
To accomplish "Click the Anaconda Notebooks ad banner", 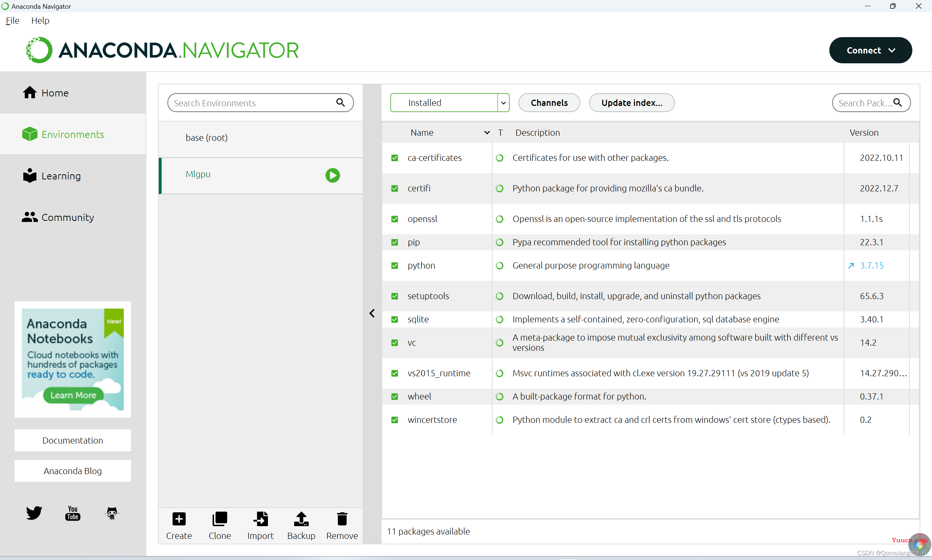I will tap(73, 359).
